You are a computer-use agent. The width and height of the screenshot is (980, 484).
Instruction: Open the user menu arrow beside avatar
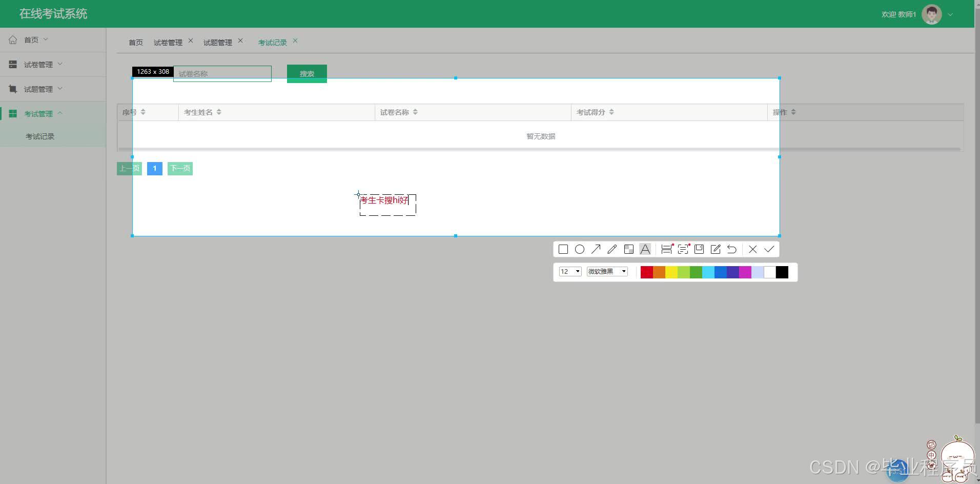click(x=950, y=14)
